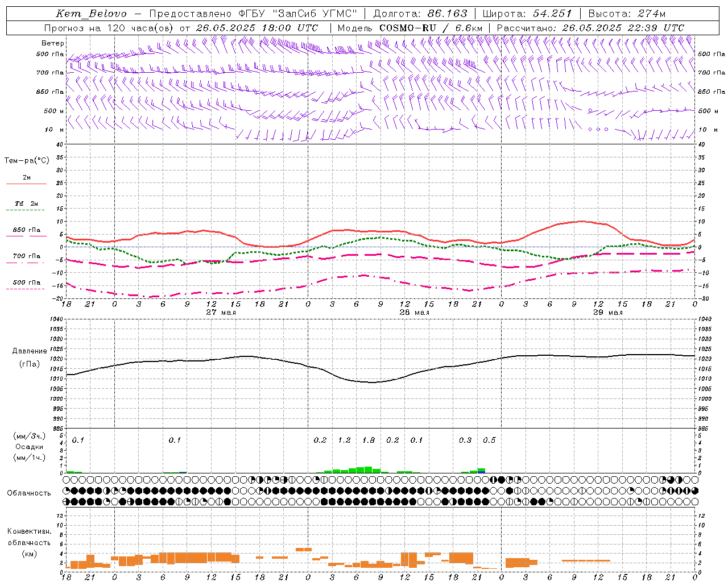Click the 1.2 precipitation amount value
This screenshot has width=728, height=582.
tap(344, 440)
